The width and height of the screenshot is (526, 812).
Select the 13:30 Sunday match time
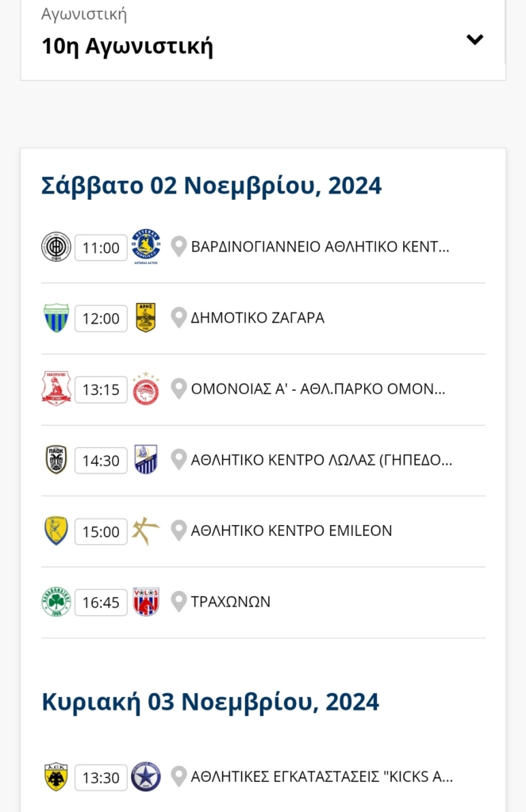tap(101, 778)
